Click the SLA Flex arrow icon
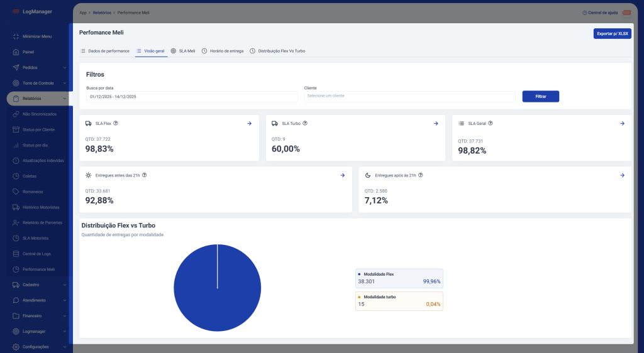Image resolution: width=644 pixels, height=353 pixels. tap(250, 124)
